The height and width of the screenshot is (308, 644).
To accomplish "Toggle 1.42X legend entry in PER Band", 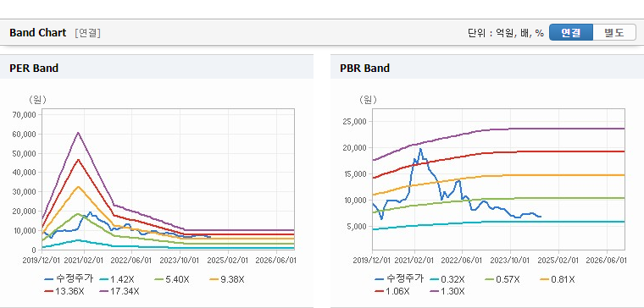I will tap(117, 279).
